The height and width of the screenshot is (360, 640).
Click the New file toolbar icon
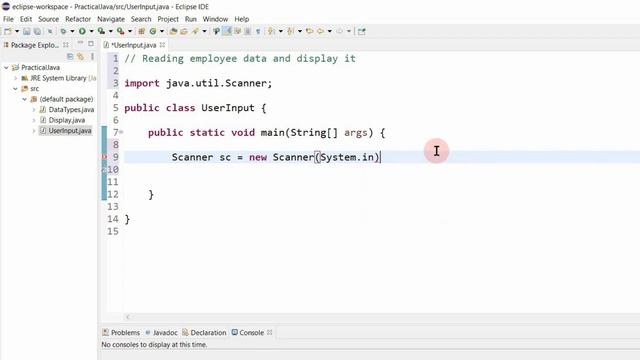coord(7,31)
